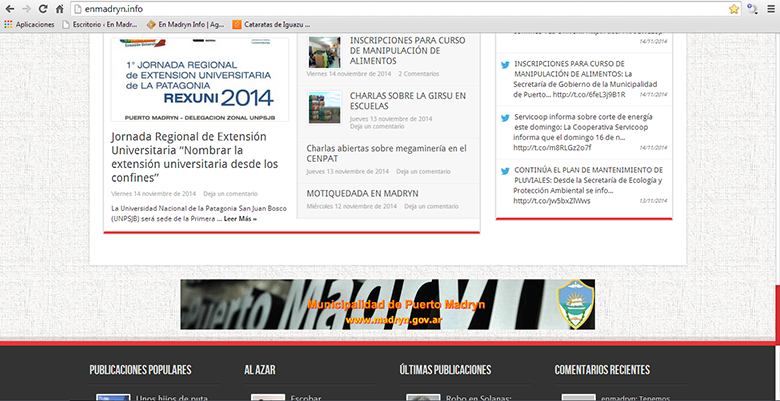
Task: Click '2 Comentarios' under Inscripciones article
Action: pos(418,74)
